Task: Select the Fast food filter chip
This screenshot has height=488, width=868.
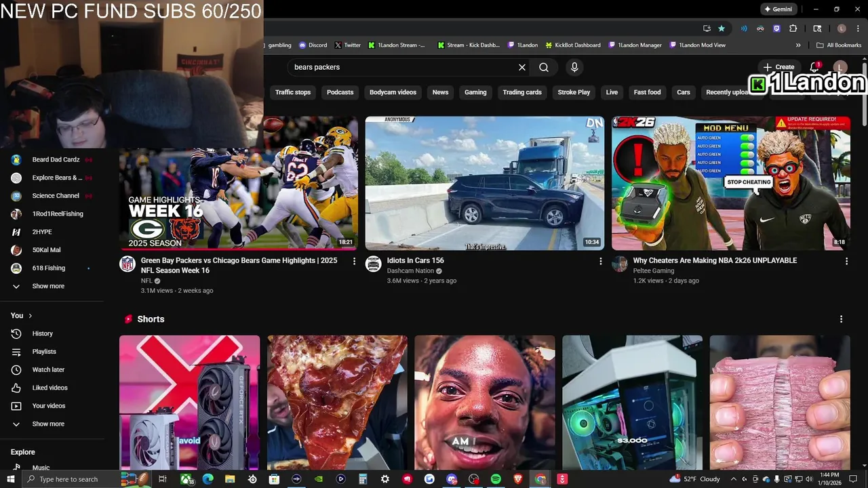Action: [x=647, y=92]
